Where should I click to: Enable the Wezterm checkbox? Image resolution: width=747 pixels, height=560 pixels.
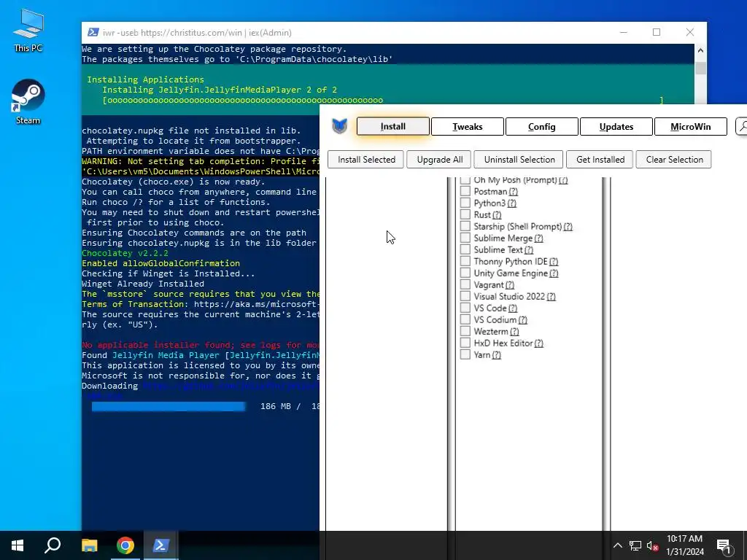point(465,332)
